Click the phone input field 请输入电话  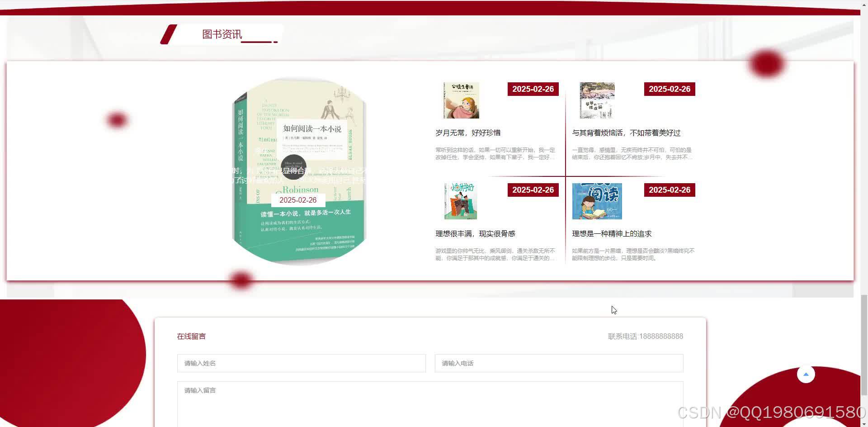pos(558,363)
